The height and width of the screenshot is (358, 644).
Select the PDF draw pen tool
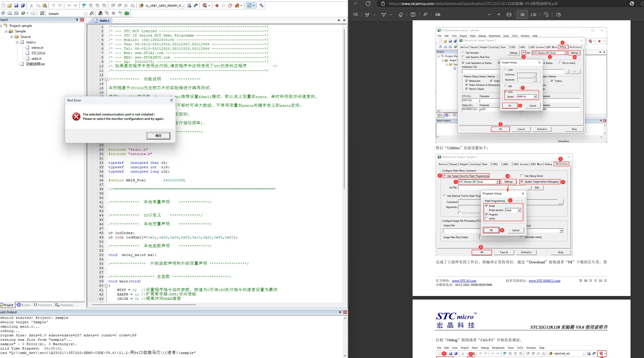pos(384,15)
